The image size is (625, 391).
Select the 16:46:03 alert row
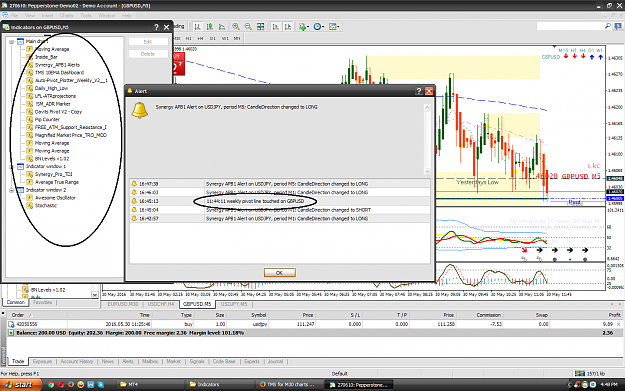(x=280, y=193)
